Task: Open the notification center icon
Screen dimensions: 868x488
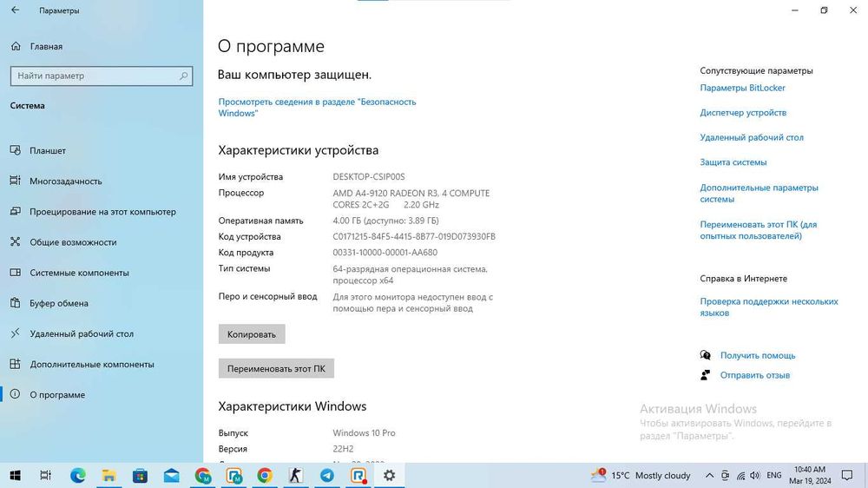Action: pos(847,475)
